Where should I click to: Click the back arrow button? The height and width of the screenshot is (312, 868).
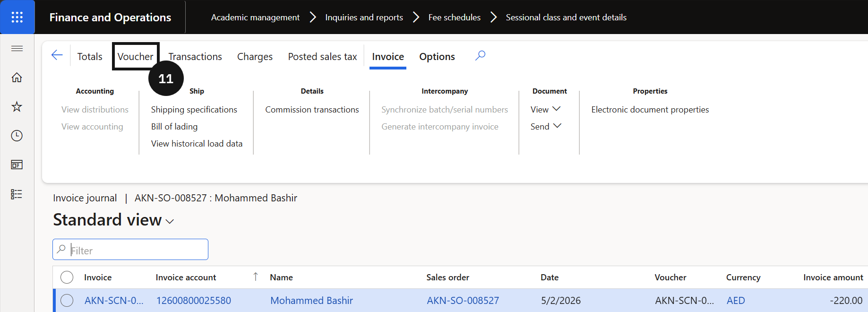click(x=57, y=55)
